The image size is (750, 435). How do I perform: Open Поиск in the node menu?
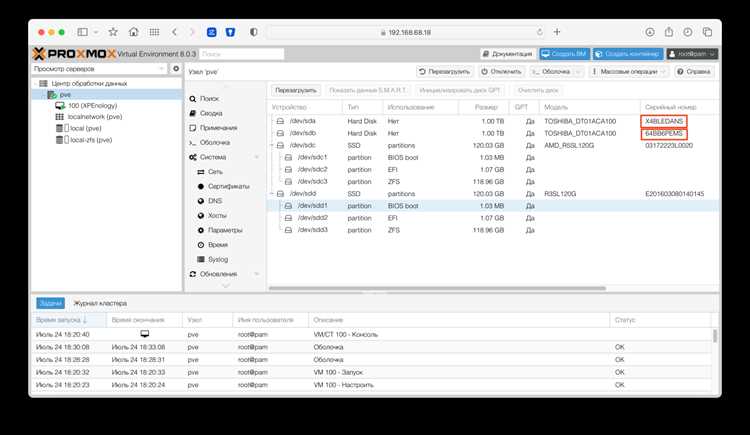point(209,99)
